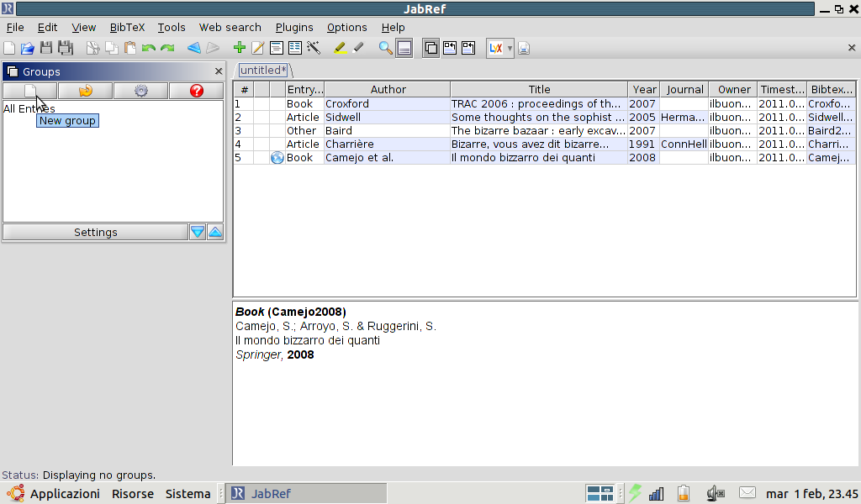Redo the last undone action
The width and height of the screenshot is (861, 504).
pyautogui.click(x=167, y=48)
